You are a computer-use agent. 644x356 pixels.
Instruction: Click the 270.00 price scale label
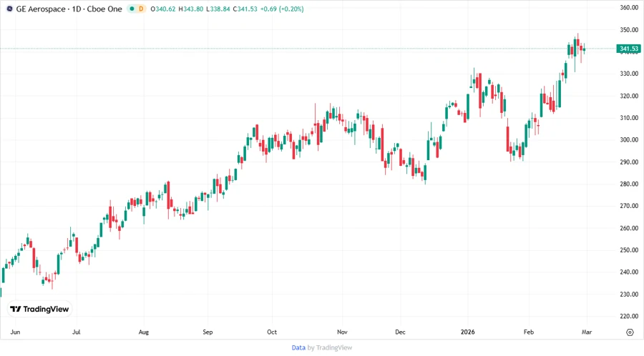[x=629, y=206]
